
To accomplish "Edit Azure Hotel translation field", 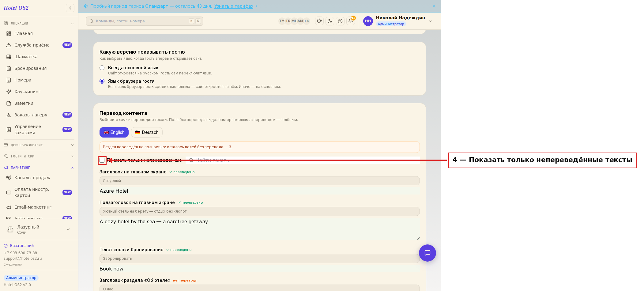I will (x=259, y=191).
